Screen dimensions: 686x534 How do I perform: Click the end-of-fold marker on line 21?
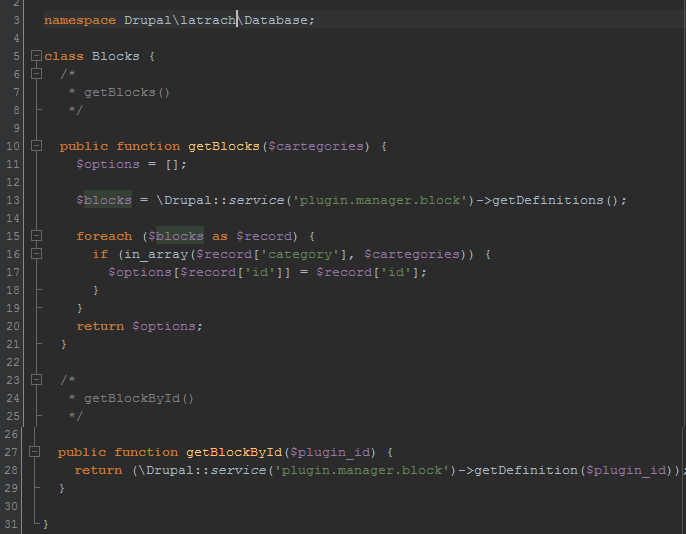38,344
